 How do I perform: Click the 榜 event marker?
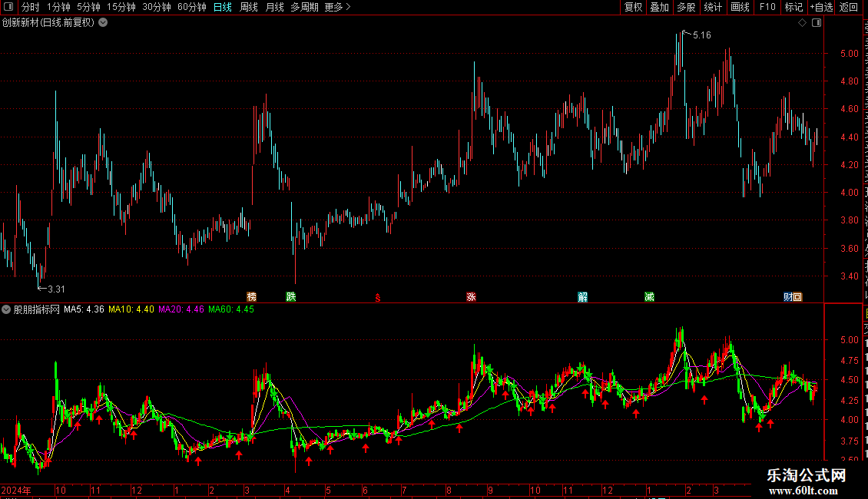pyautogui.click(x=251, y=297)
